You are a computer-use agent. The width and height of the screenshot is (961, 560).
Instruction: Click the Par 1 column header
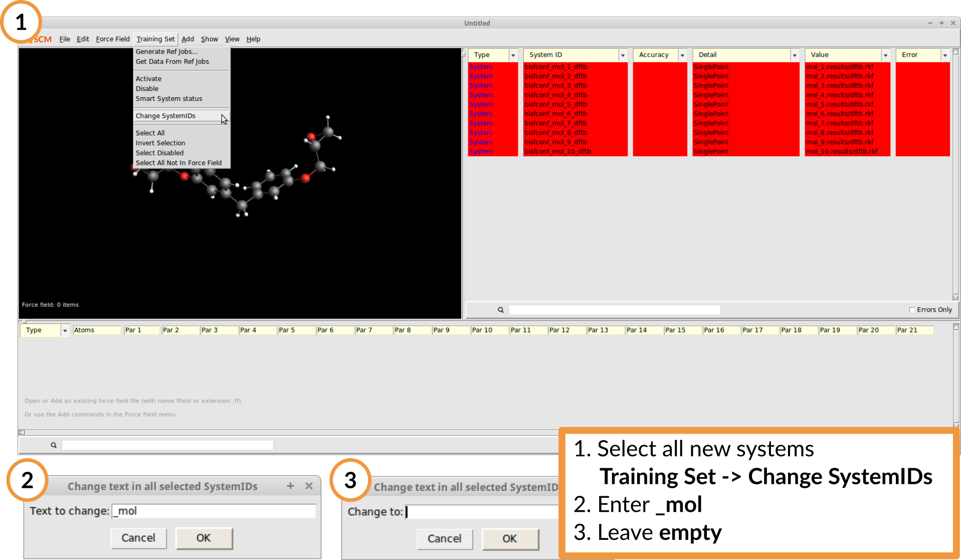(142, 330)
